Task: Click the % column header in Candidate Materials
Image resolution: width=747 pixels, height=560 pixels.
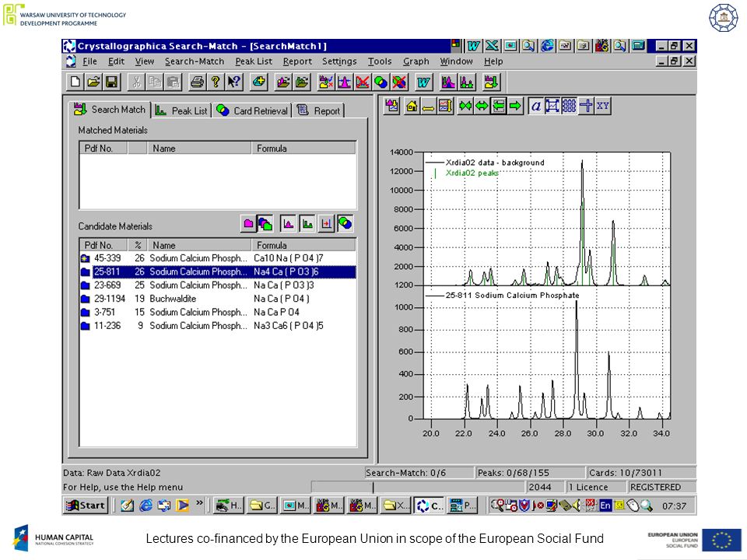Action: (x=138, y=245)
